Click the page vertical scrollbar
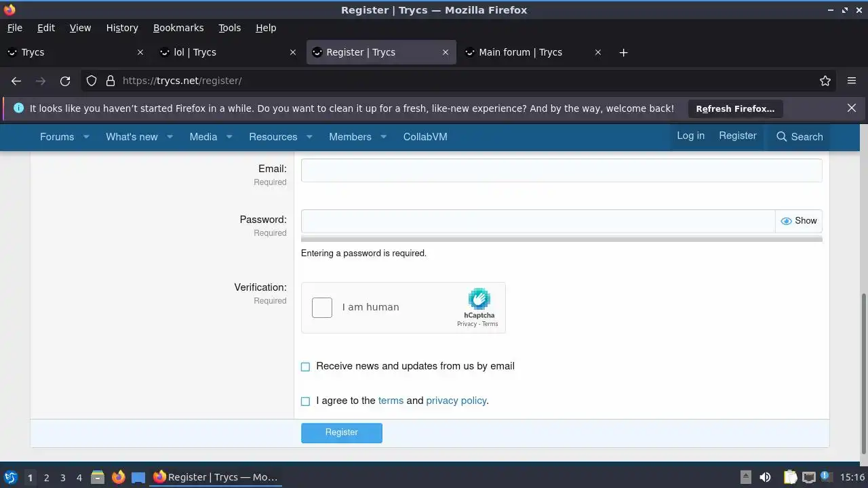 [863, 373]
